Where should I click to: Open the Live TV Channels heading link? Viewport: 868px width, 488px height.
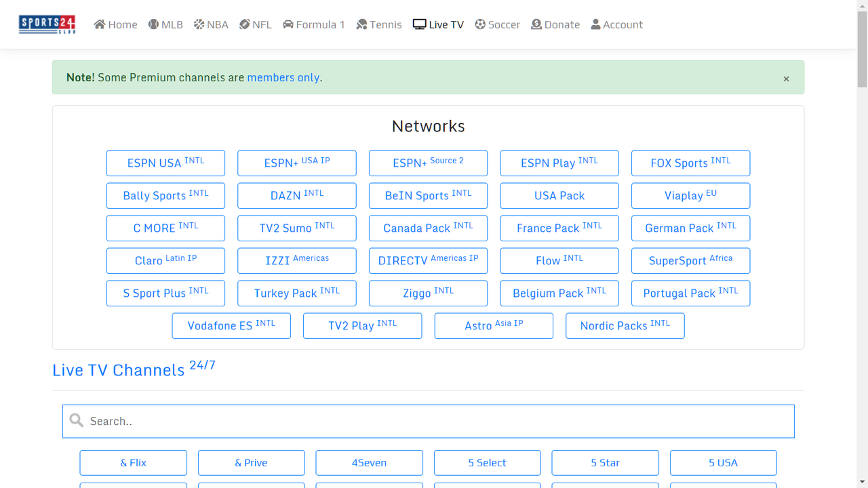point(134,369)
